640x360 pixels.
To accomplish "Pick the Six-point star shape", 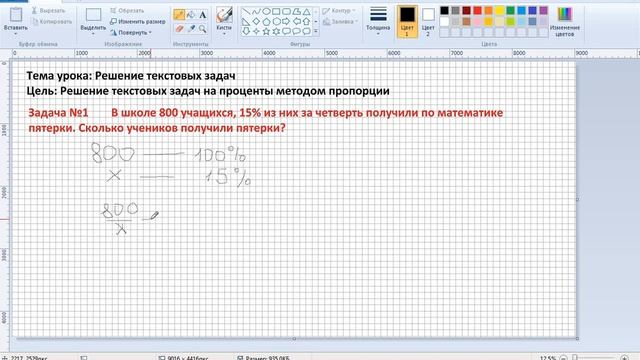I will point(276,31).
